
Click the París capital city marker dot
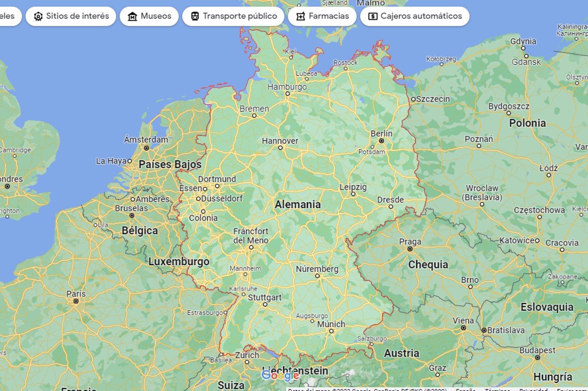(76, 301)
